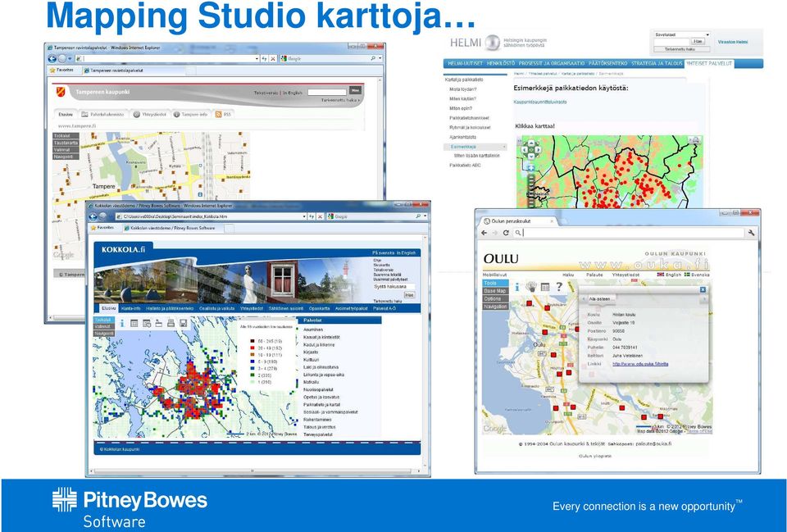Click the previous arrow in the Oulu info popup
The width and height of the screenshot is (787, 532).
(584, 299)
